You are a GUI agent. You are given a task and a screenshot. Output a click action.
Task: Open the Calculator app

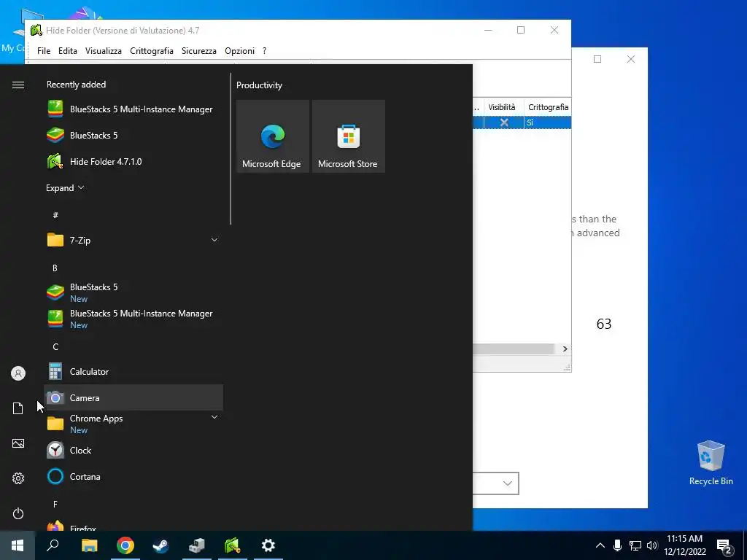coord(133,371)
